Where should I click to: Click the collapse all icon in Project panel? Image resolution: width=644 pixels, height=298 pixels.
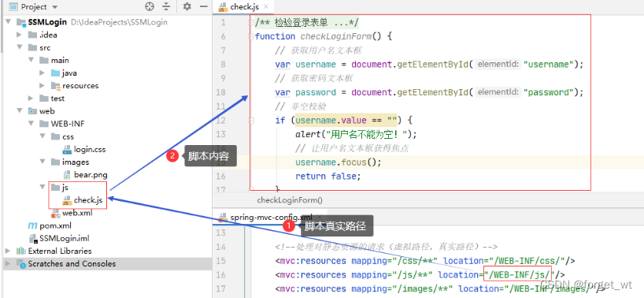166,6
